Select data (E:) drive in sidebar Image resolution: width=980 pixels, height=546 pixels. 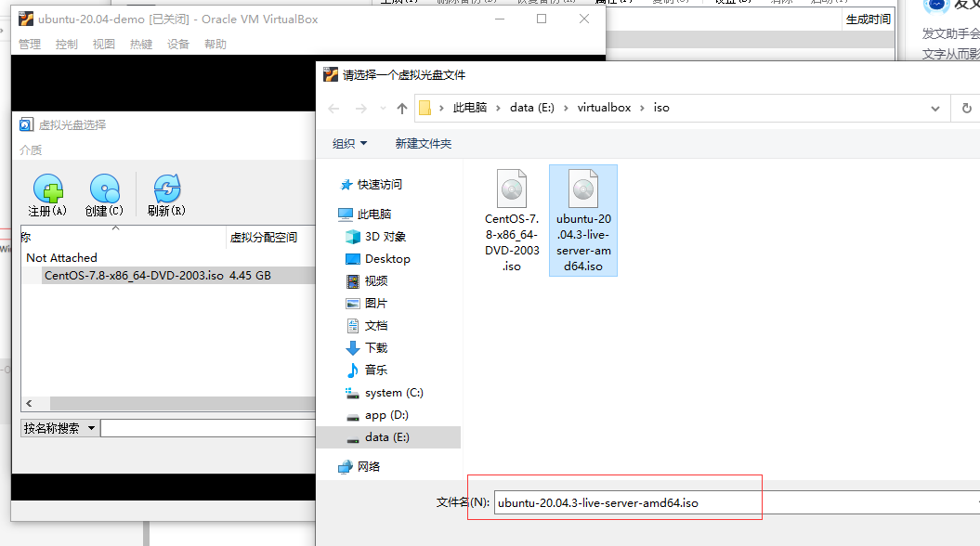(389, 437)
